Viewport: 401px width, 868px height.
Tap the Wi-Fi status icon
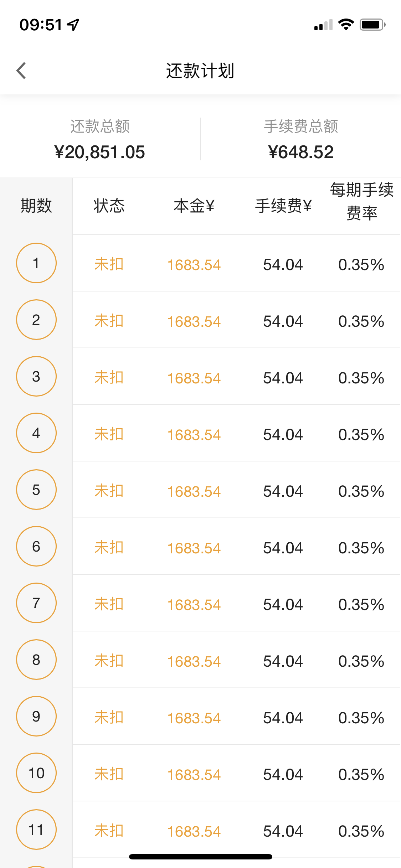pos(346,25)
